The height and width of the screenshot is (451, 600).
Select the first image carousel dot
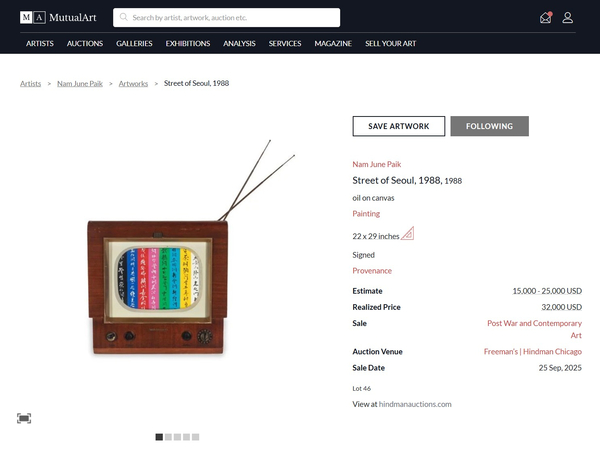[x=159, y=437]
